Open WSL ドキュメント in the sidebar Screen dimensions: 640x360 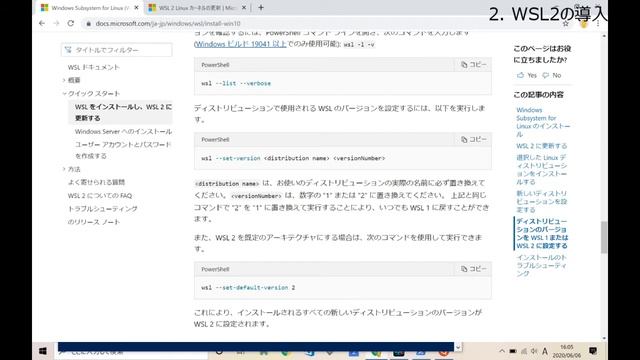coord(93,67)
